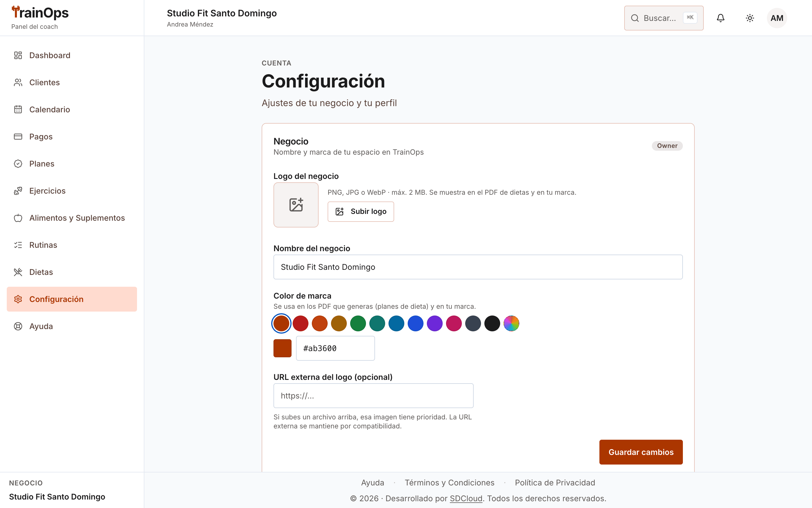Select the royal blue color swatch
The width and height of the screenshot is (812, 508).
pyautogui.click(x=415, y=323)
